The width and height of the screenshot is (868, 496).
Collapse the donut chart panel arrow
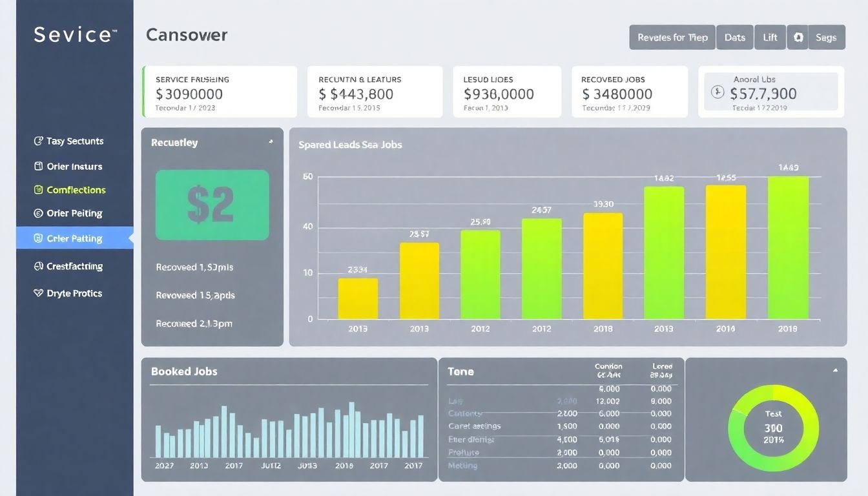[835, 371]
